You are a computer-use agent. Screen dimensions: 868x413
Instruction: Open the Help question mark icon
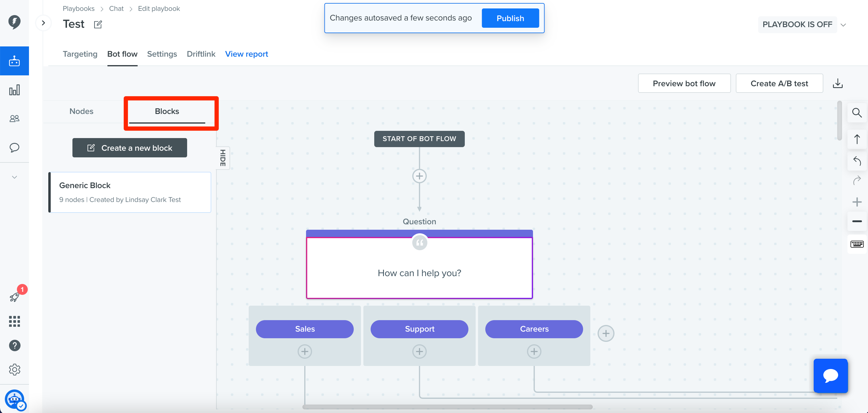14,345
